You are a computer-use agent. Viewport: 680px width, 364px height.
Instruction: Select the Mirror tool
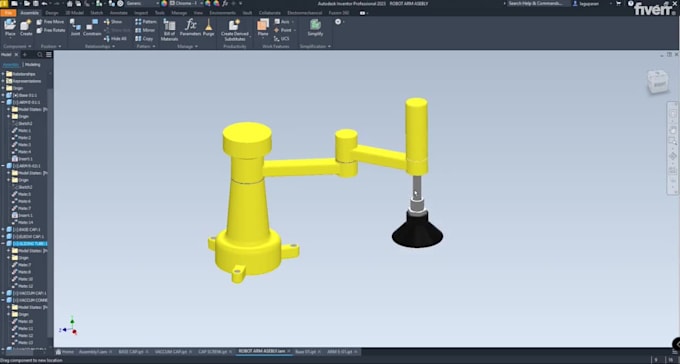tap(145, 30)
